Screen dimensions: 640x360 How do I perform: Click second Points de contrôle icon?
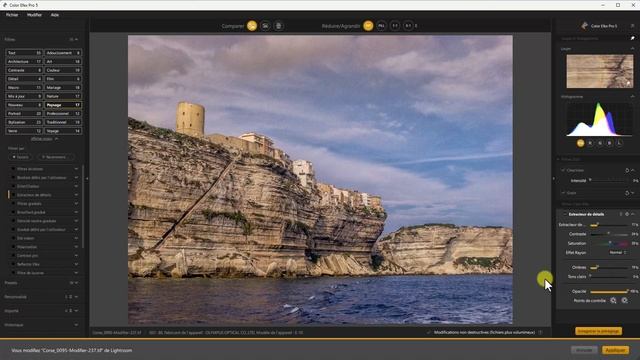point(624,300)
